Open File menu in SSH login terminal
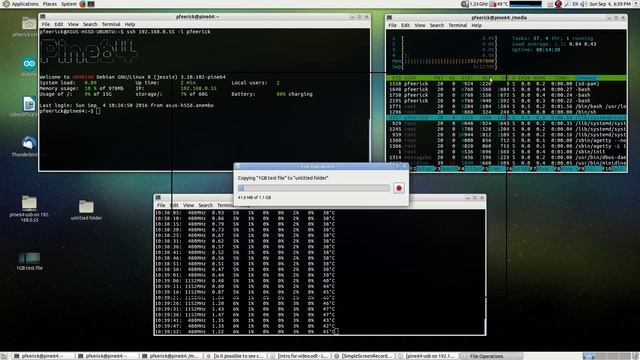Screen dimensions: 640x360 coord(46,24)
